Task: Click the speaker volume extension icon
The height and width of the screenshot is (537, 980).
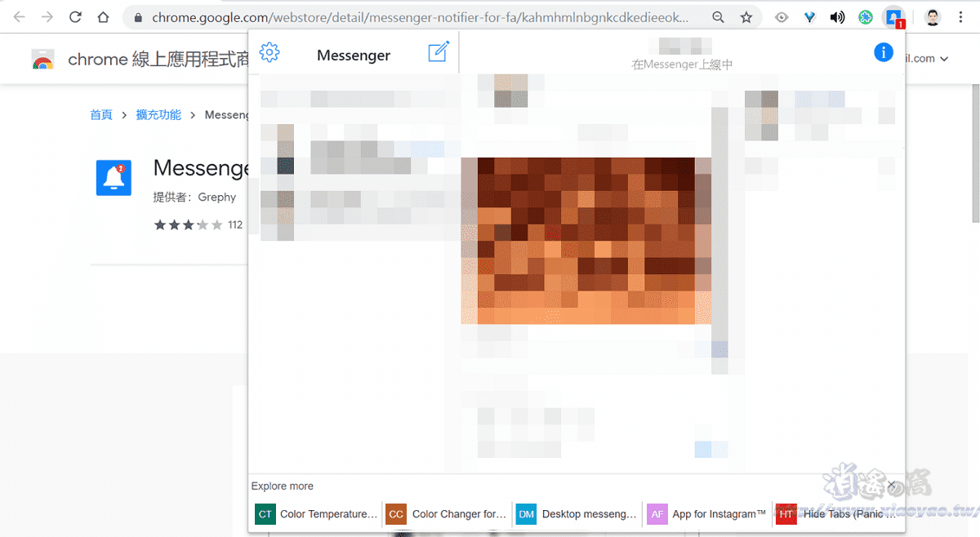Action: point(837,16)
